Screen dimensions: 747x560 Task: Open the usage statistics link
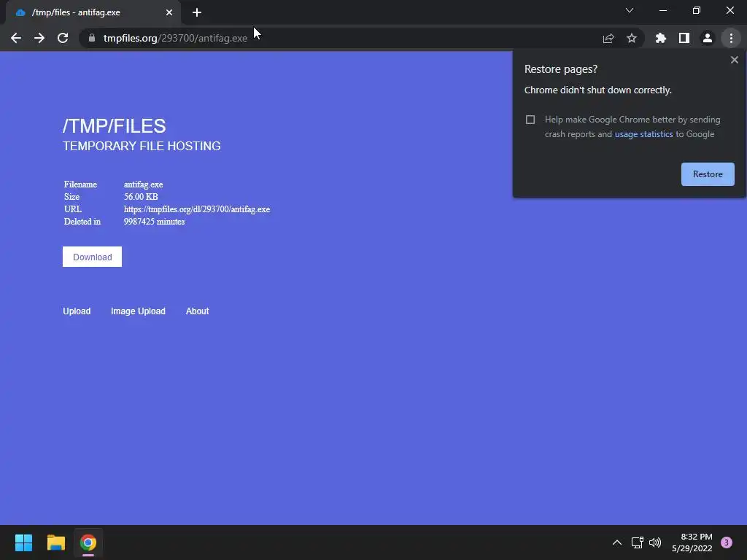643,134
